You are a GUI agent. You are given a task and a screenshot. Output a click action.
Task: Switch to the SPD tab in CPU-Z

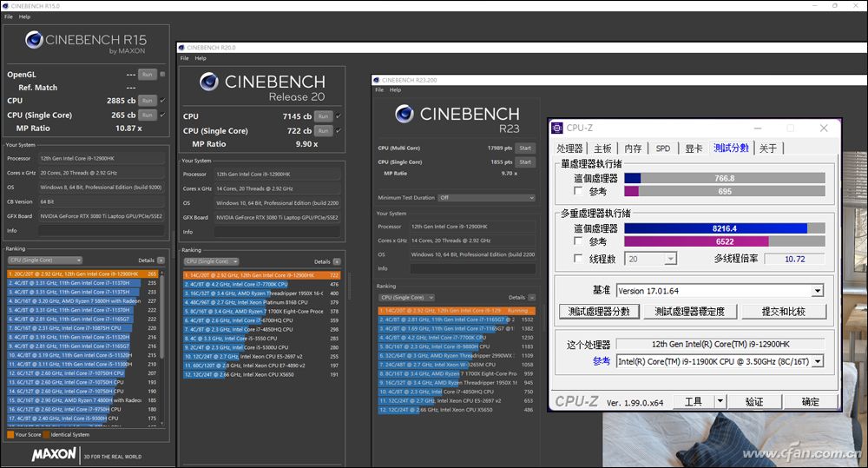[x=662, y=148]
